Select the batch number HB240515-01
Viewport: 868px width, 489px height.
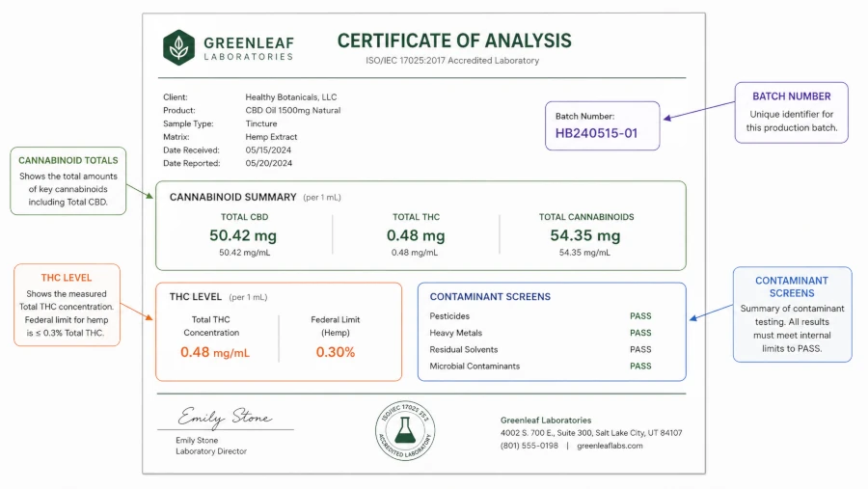[596, 133]
